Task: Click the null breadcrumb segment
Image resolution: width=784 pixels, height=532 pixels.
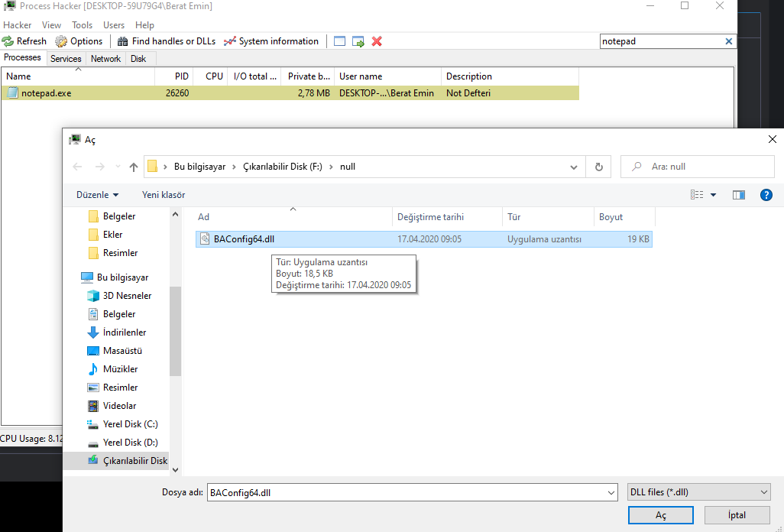Action: [x=348, y=167]
